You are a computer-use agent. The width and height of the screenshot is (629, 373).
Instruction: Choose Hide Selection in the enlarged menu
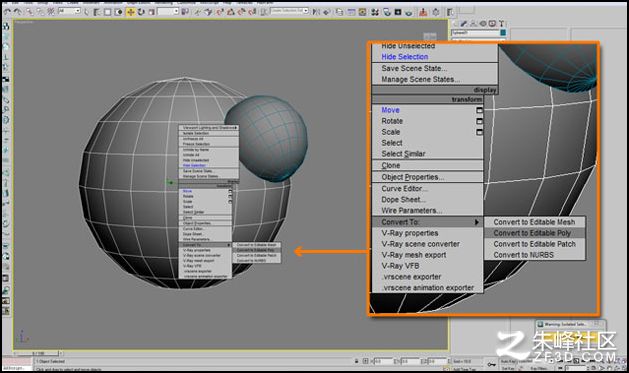pos(404,57)
